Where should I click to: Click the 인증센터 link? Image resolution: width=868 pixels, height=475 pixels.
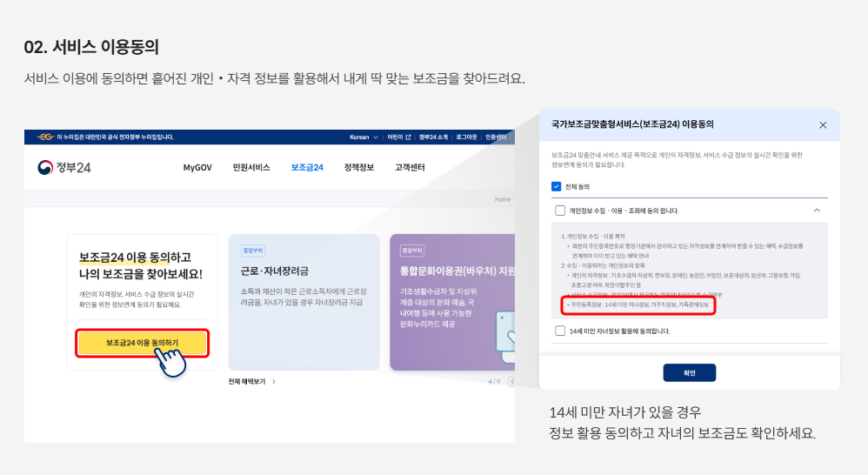point(496,137)
